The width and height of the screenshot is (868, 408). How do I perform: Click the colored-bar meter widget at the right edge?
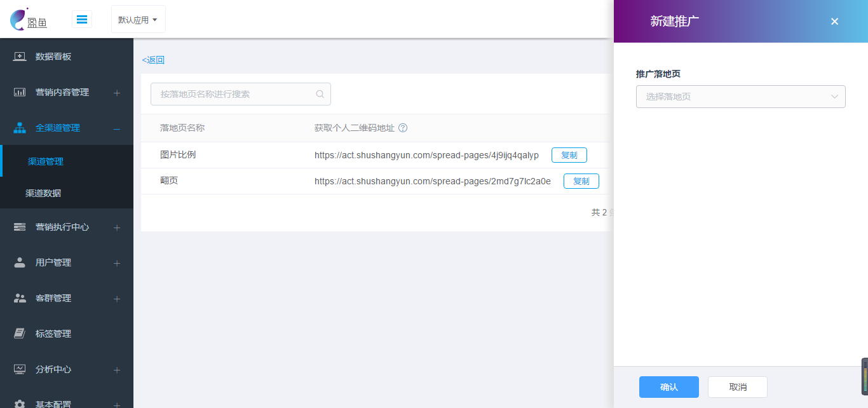[865, 376]
